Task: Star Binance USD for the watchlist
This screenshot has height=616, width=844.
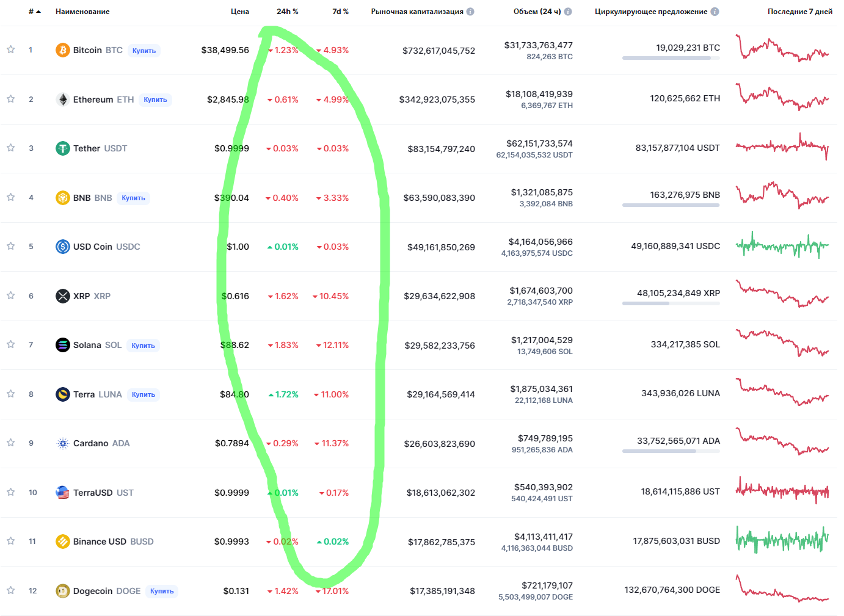Action: 10,541
